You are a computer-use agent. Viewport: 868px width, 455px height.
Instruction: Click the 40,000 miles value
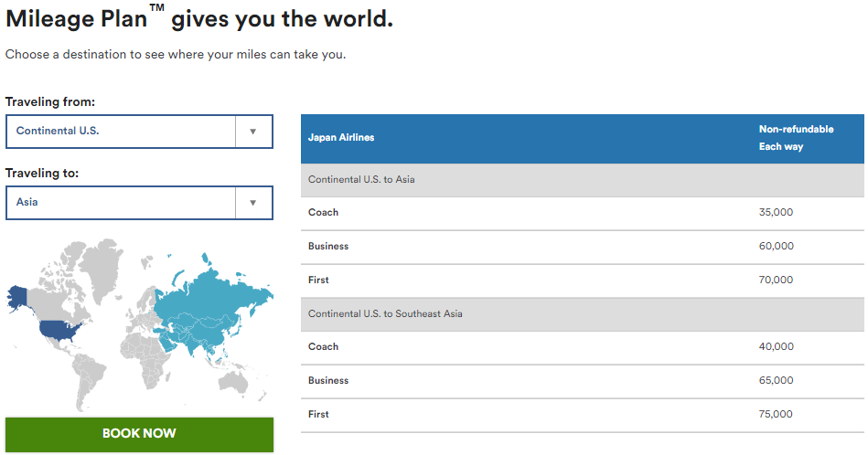(777, 346)
